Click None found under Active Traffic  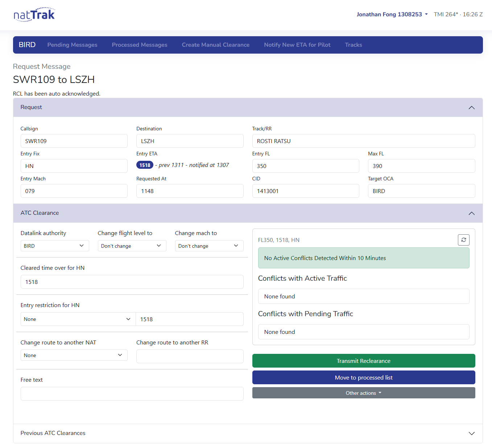coord(364,296)
